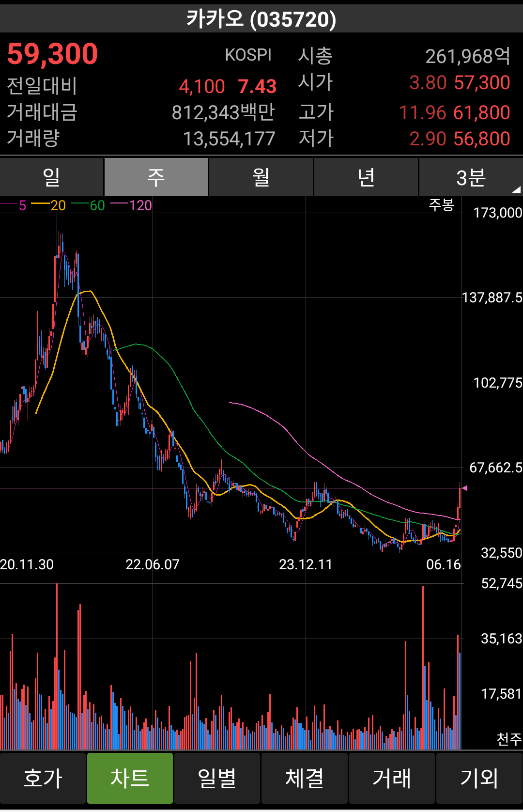
Task: Tap the 거래대금 value 812,343백만
Action: pos(223,112)
